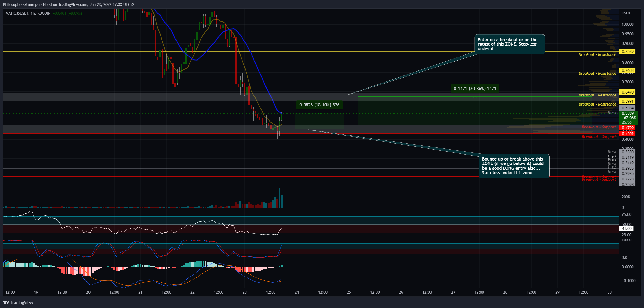Click the 100.0 stochastic axis label

click(626, 240)
